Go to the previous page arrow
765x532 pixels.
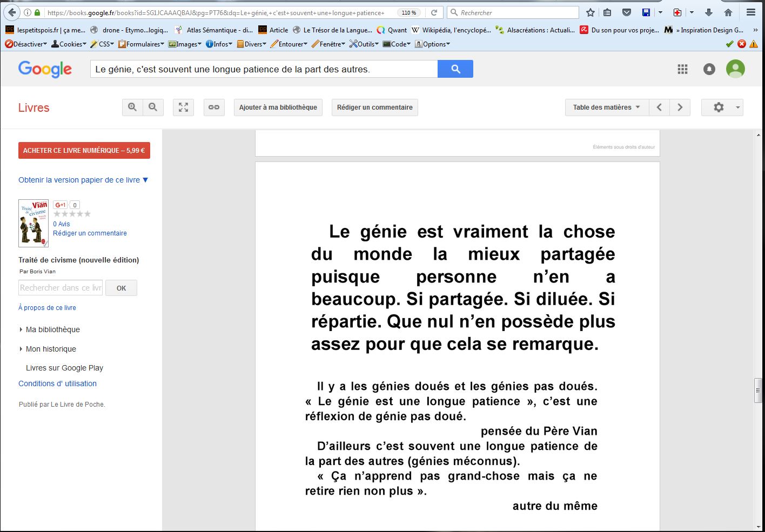point(659,107)
